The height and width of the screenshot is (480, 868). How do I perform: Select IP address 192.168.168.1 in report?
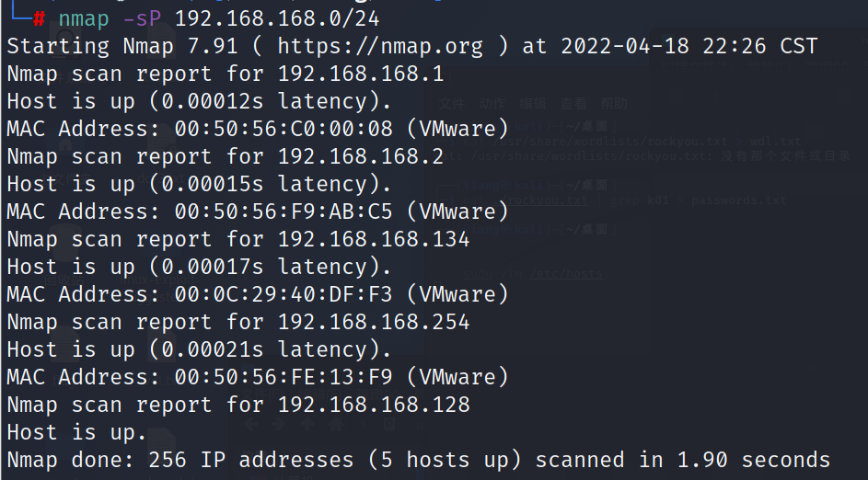pyautogui.click(x=360, y=74)
